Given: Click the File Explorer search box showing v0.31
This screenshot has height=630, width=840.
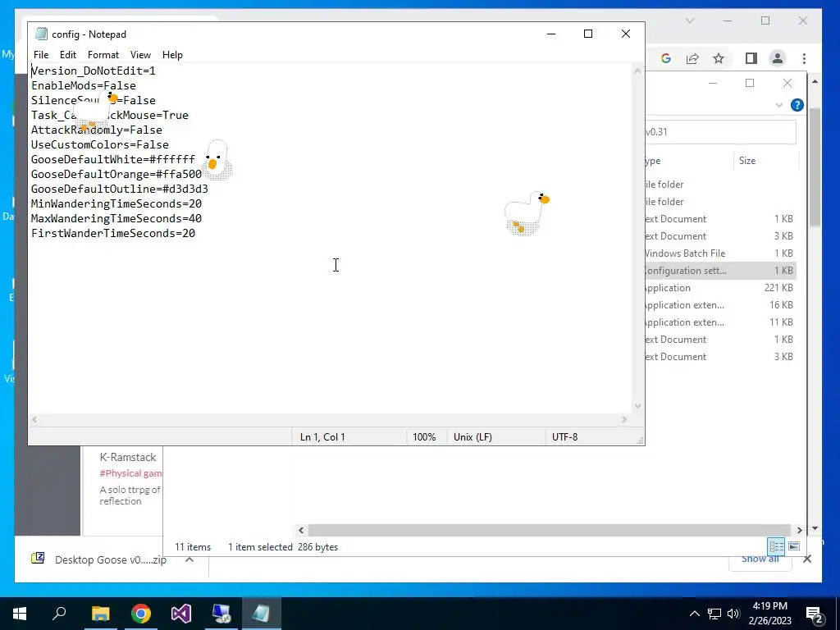Looking at the screenshot, I should coord(720,132).
